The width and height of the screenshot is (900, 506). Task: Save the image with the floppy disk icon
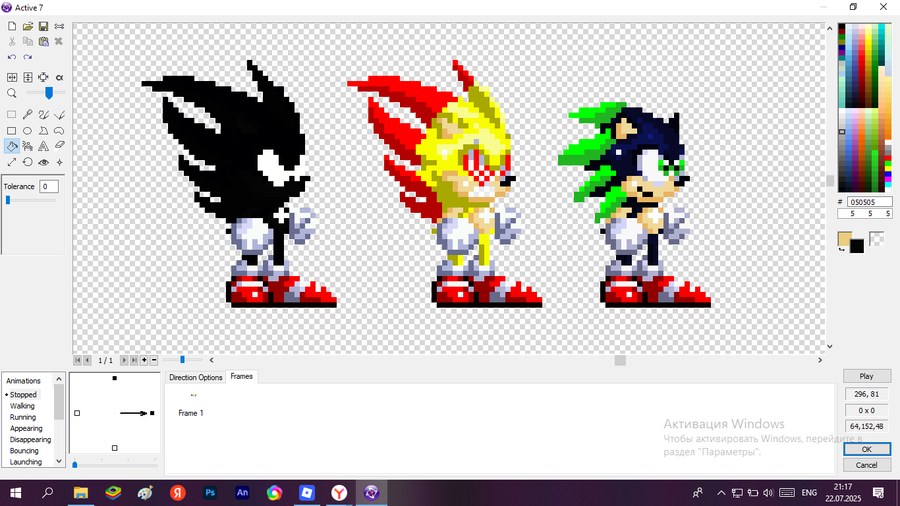(x=43, y=26)
